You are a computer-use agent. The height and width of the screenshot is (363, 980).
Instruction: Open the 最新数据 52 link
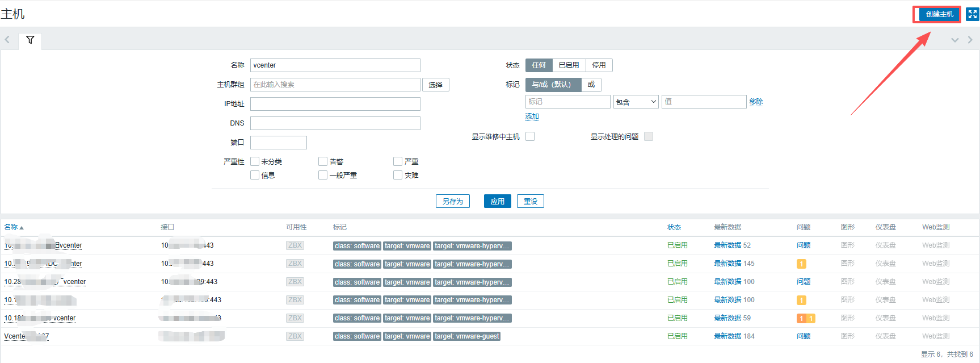pos(727,245)
